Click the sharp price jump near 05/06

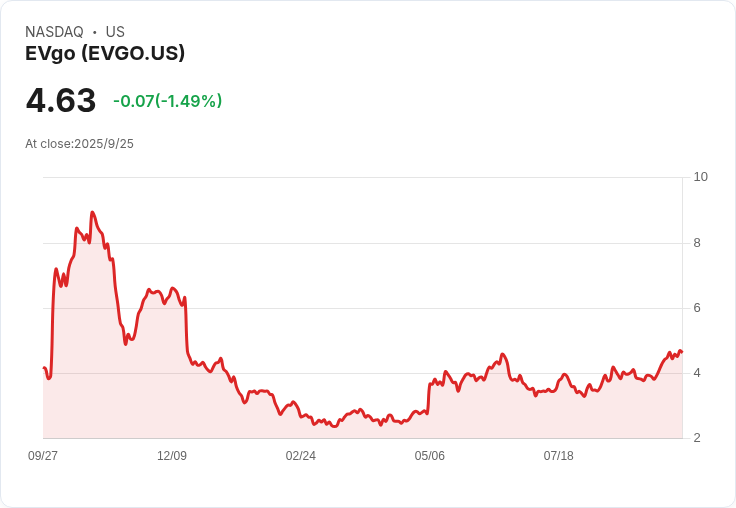click(x=429, y=398)
